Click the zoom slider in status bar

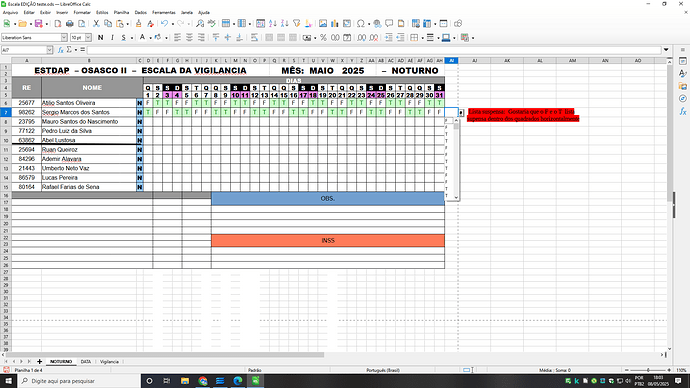click(648, 370)
